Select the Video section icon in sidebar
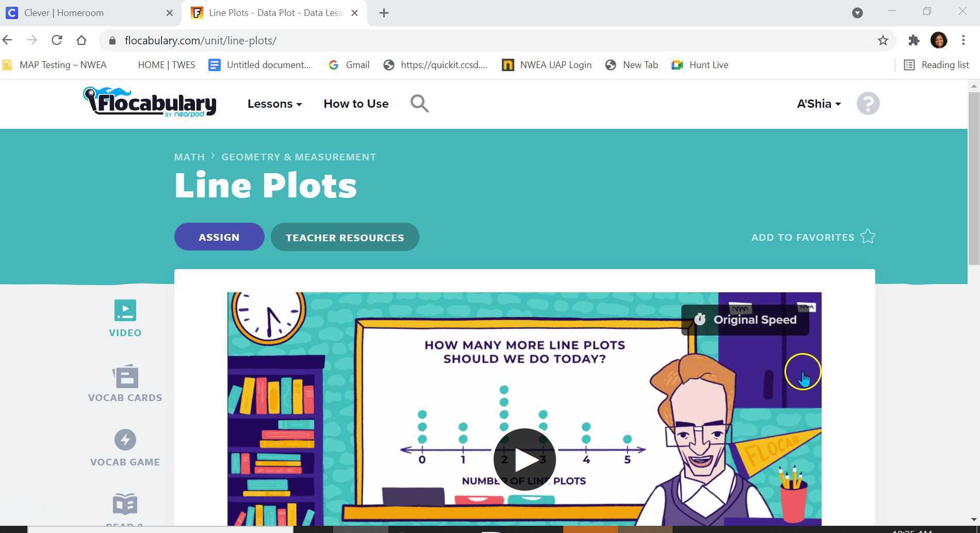The height and width of the screenshot is (533, 980). click(125, 310)
